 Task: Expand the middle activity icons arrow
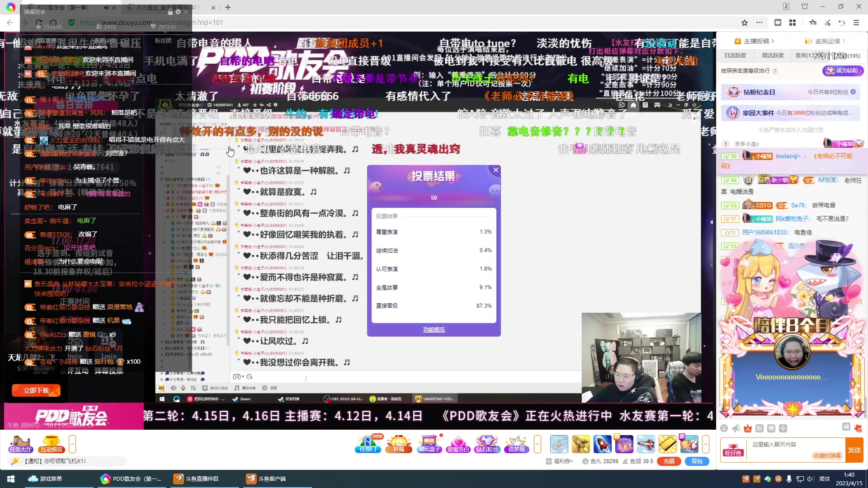coord(538,444)
